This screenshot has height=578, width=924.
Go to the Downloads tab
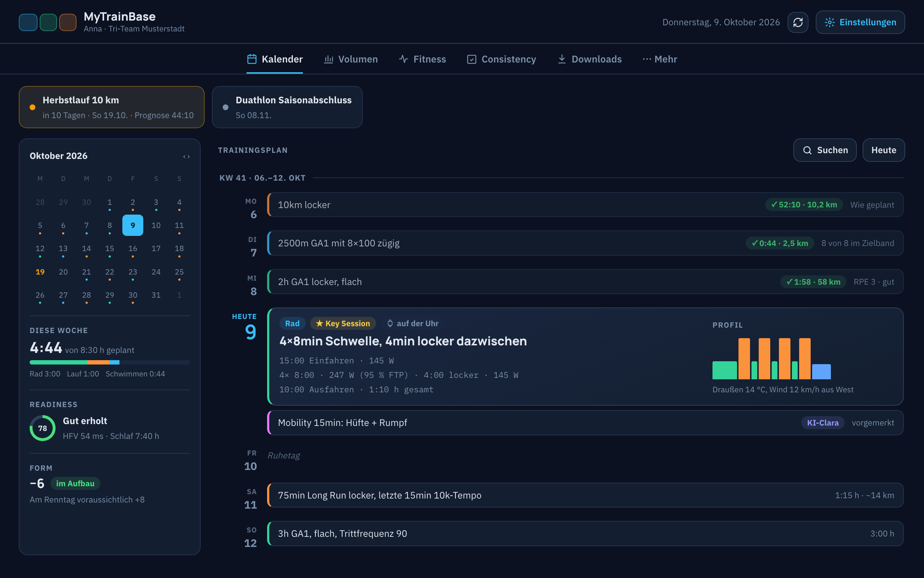pyautogui.click(x=589, y=59)
